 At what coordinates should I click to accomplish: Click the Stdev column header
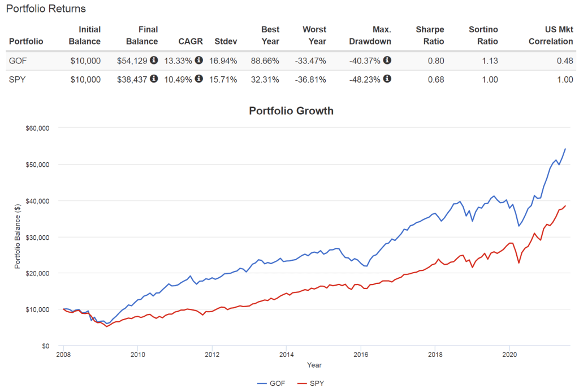pos(226,41)
